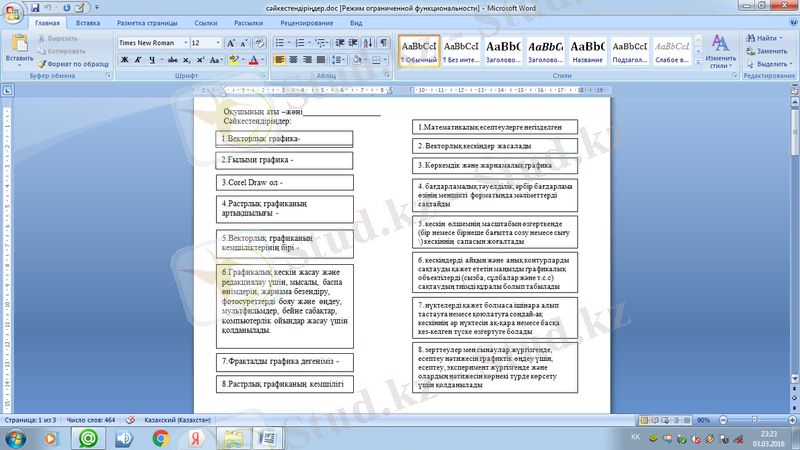Viewport: 800px width, 450px height.
Task: Toggle bold formatting (Ж)
Action: pos(124,60)
